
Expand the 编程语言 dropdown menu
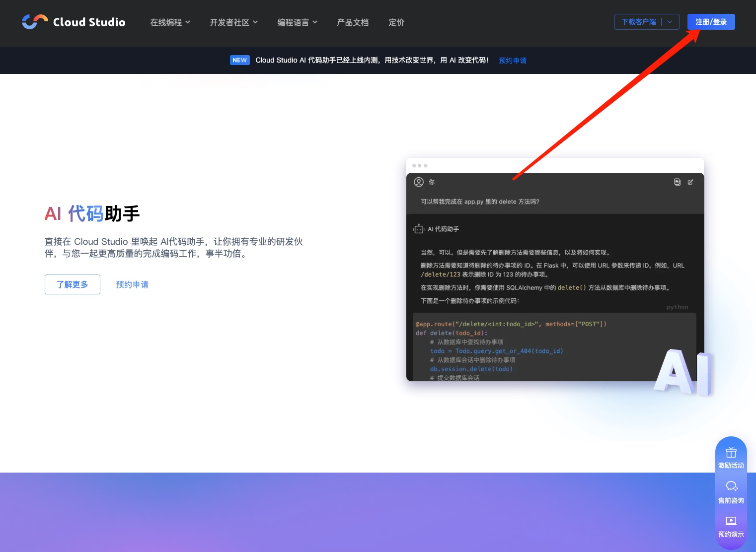pos(298,22)
